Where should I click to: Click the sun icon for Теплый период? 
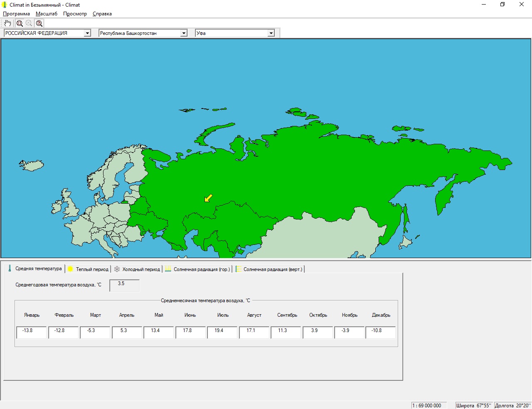[x=70, y=269]
